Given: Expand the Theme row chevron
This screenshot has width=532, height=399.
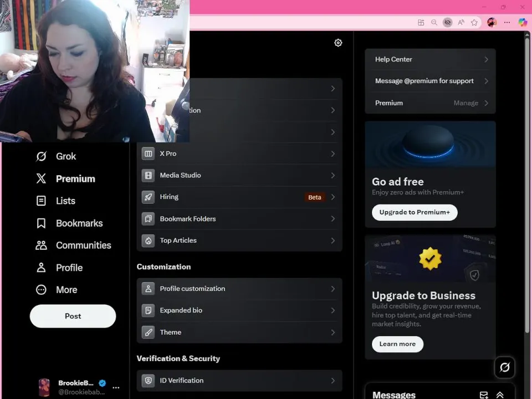Looking at the screenshot, I should click(333, 332).
